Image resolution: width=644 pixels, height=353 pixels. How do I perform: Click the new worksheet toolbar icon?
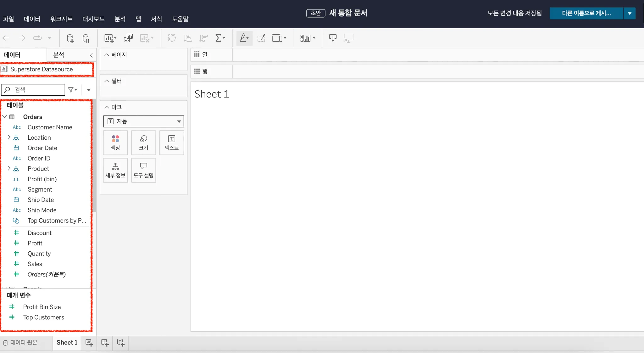[x=109, y=38]
